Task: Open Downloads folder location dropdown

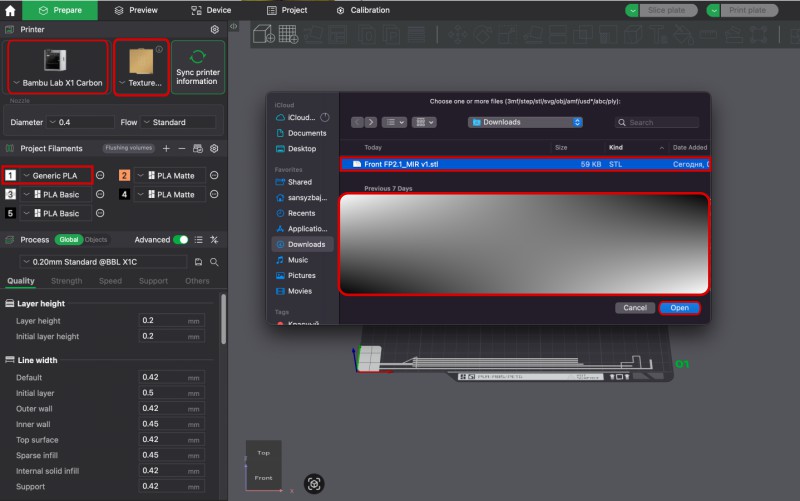Action: pos(526,122)
